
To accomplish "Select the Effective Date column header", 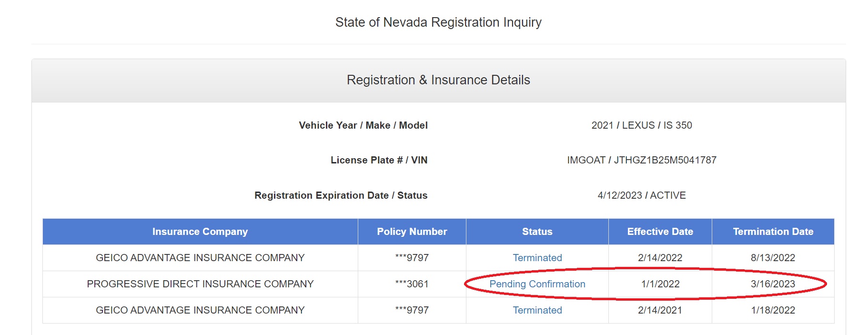I will pyautogui.click(x=660, y=232).
